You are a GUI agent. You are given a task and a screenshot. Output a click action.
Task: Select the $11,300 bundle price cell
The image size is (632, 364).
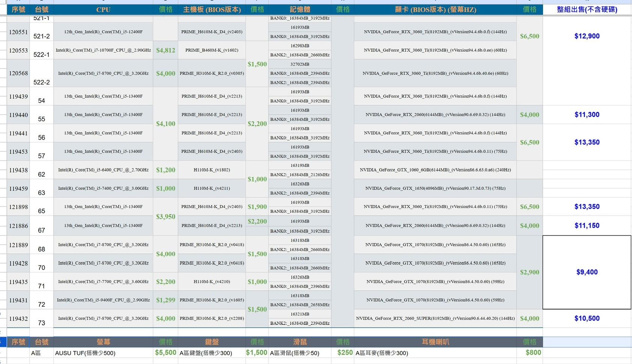coord(587,115)
